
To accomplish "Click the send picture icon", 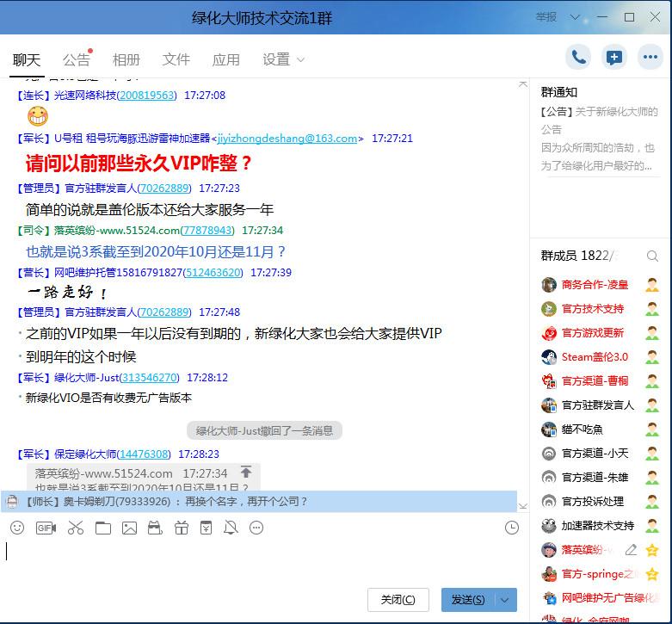I will coord(129,528).
